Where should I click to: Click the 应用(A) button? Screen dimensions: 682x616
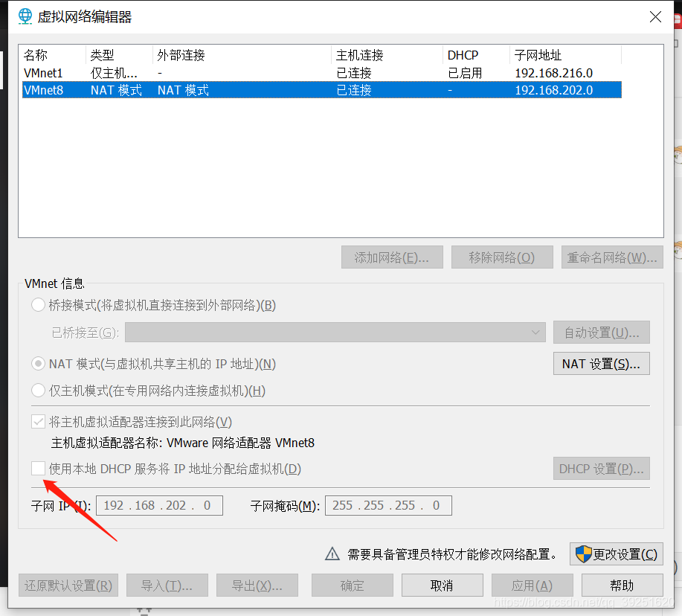(533, 585)
